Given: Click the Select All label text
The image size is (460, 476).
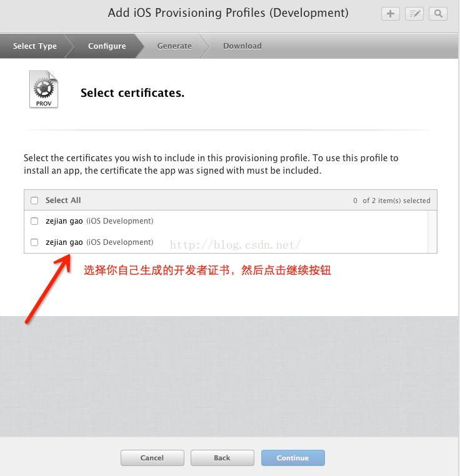Looking at the screenshot, I should [x=63, y=201].
